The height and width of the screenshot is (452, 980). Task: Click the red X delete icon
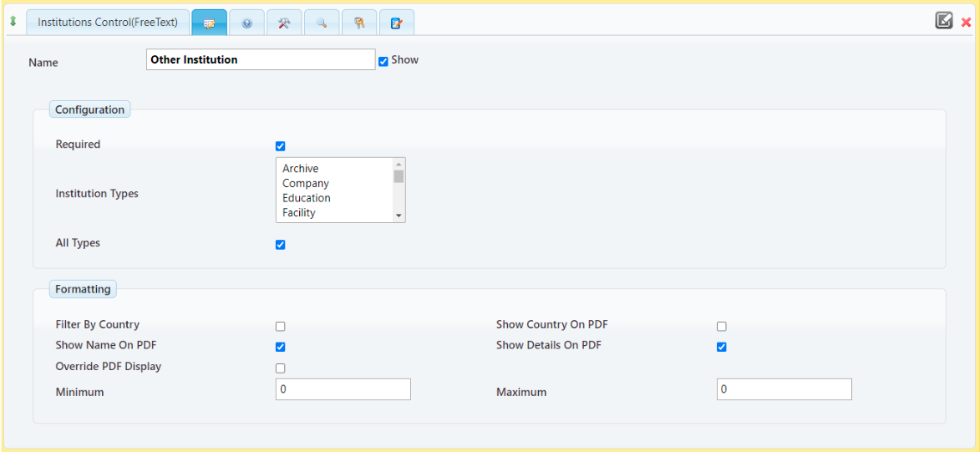coord(966,23)
